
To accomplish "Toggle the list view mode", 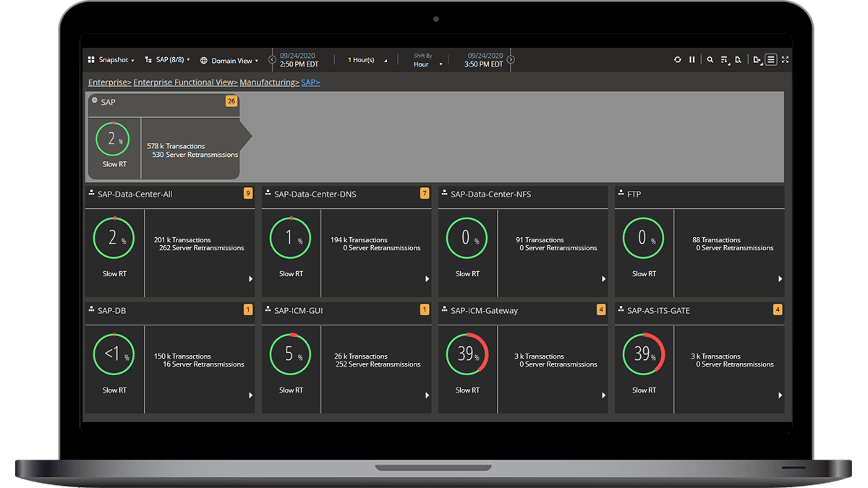I will pyautogui.click(x=771, y=60).
